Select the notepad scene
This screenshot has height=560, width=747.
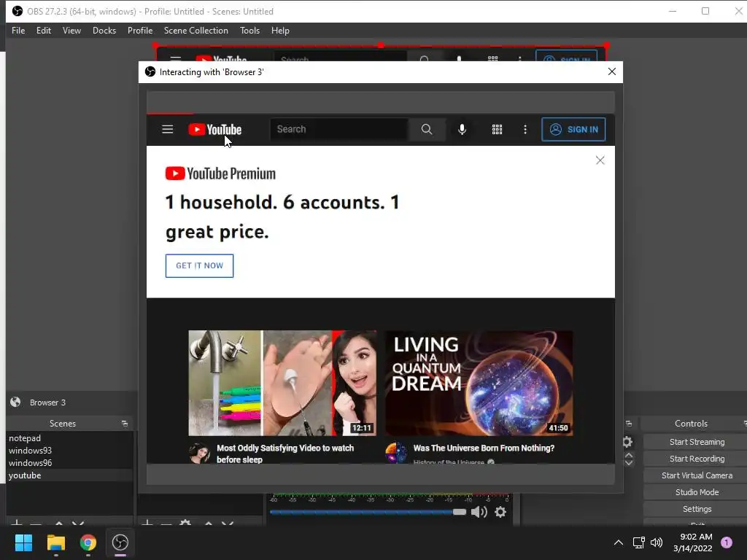pyautogui.click(x=69, y=438)
